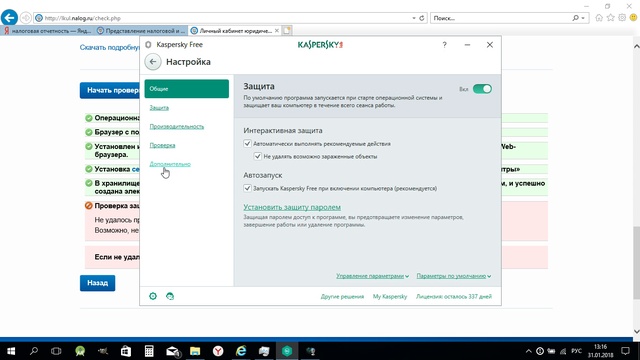Open Kaspersky help question mark
640x360 pixels.
[x=444, y=45]
